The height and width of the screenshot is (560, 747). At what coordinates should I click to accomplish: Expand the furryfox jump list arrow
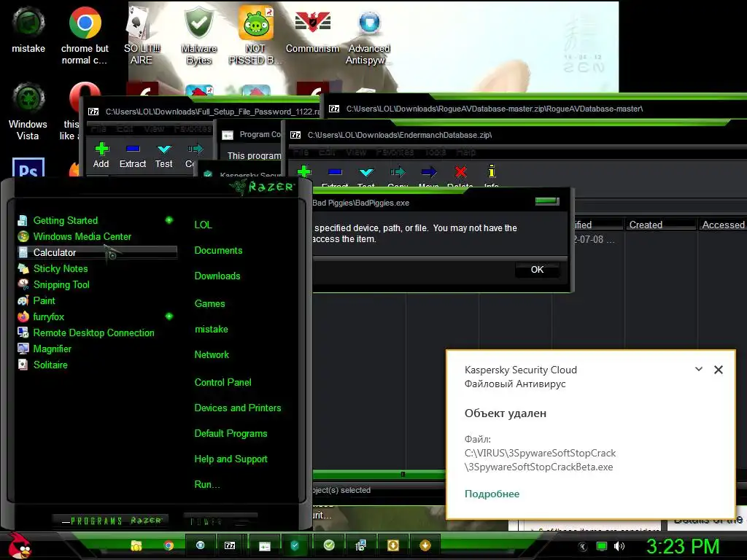click(x=169, y=316)
